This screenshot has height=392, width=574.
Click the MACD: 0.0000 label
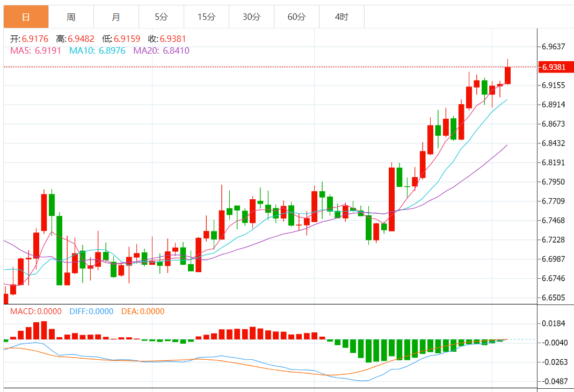coord(36,311)
